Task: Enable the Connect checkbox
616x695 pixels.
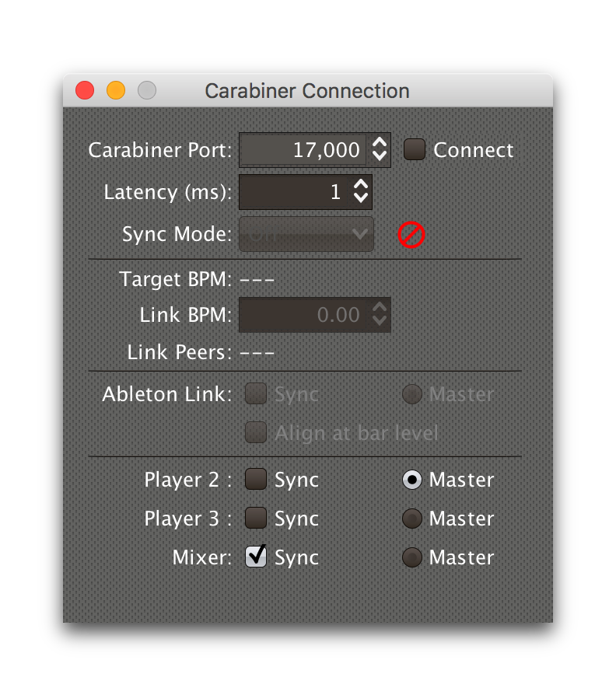Action: point(413,149)
